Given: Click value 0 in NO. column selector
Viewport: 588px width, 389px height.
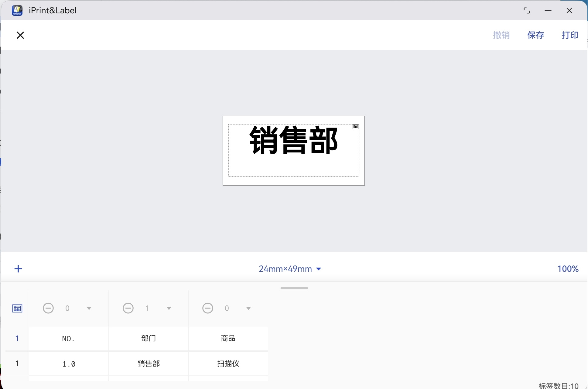Looking at the screenshot, I should [67, 308].
